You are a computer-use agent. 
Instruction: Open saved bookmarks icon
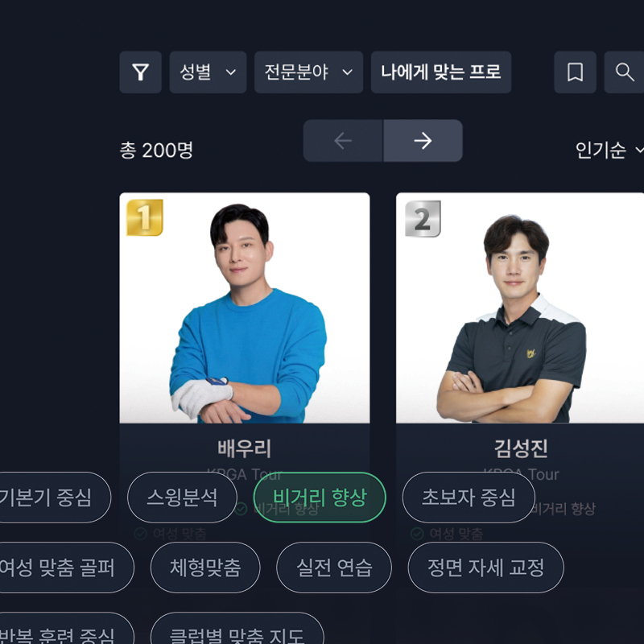(575, 72)
